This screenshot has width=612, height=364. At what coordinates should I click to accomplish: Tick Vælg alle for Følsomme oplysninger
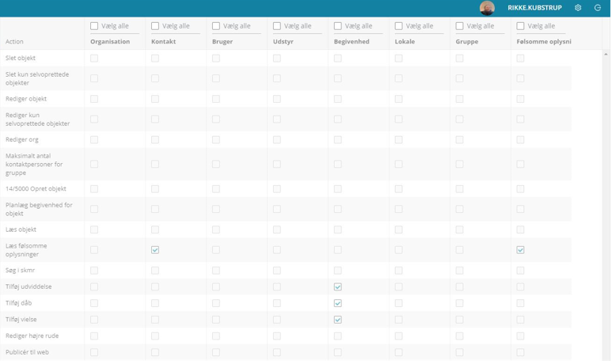[520, 26]
